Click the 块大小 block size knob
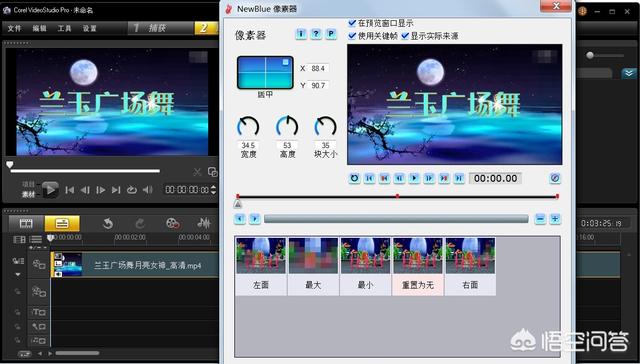The image size is (640, 364). click(325, 127)
